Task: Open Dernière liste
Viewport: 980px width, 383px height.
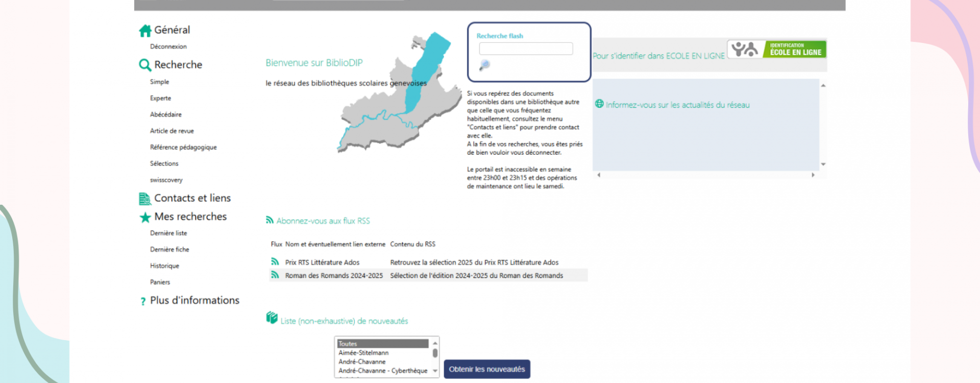Action: [168, 233]
